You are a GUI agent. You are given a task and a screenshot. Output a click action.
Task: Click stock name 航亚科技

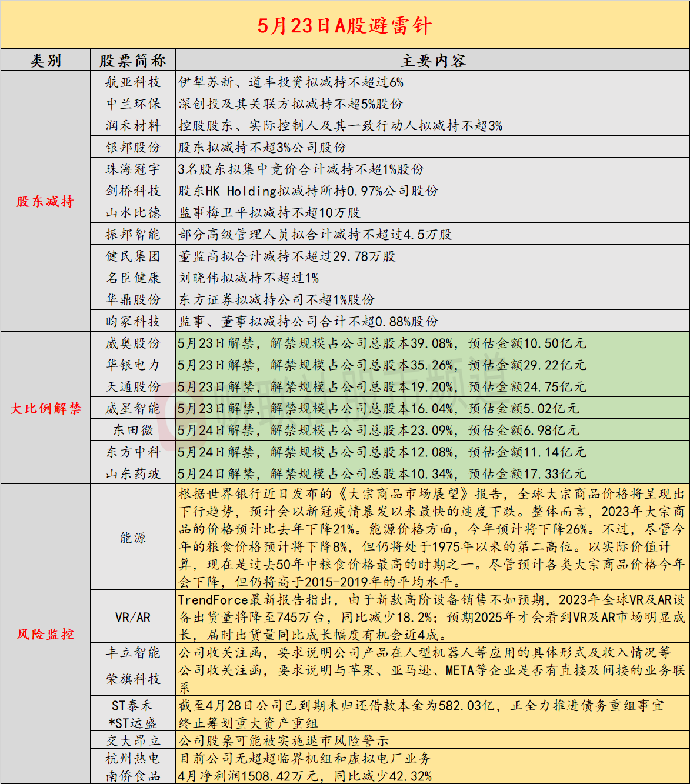click(x=133, y=82)
